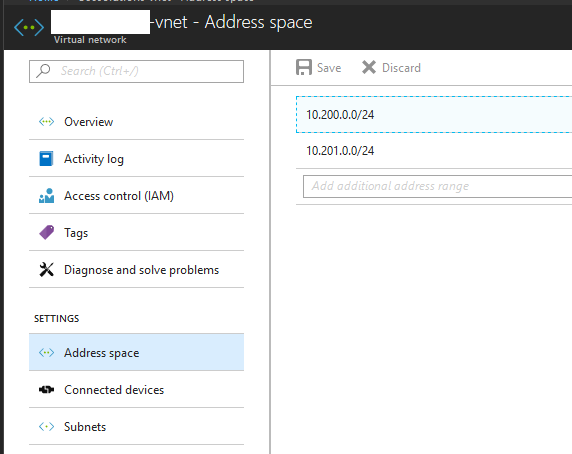572x454 pixels.
Task: Click the Overview network icon
Action: (x=46, y=121)
